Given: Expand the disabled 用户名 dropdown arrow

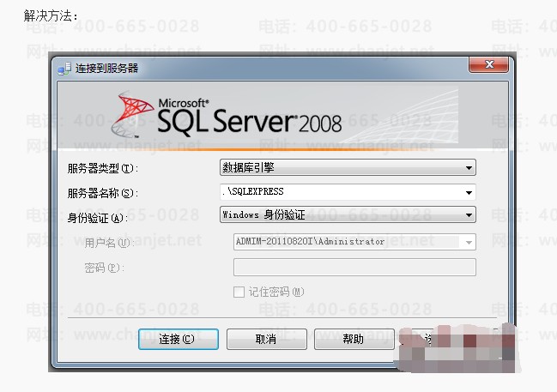Looking at the screenshot, I should coord(469,243).
